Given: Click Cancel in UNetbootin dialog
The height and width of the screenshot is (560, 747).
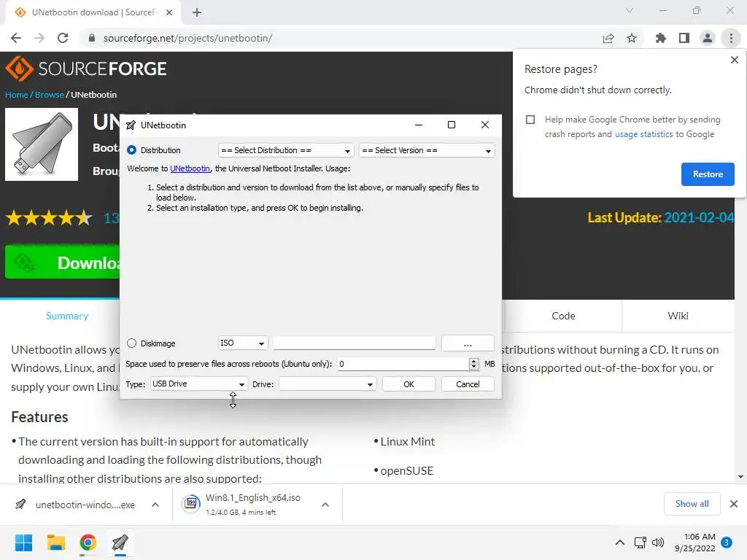Looking at the screenshot, I should click(468, 384).
